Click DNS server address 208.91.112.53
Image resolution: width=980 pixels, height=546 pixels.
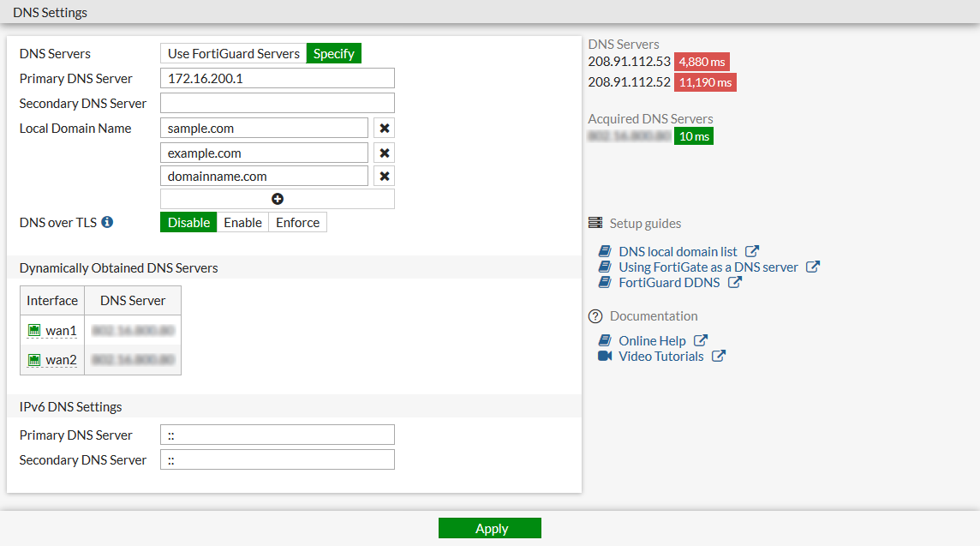pyautogui.click(x=629, y=62)
